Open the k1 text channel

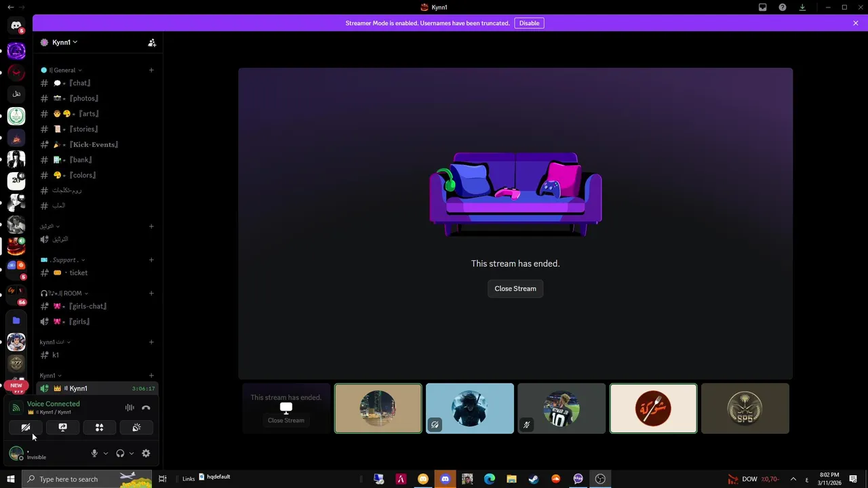click(97, 355)
